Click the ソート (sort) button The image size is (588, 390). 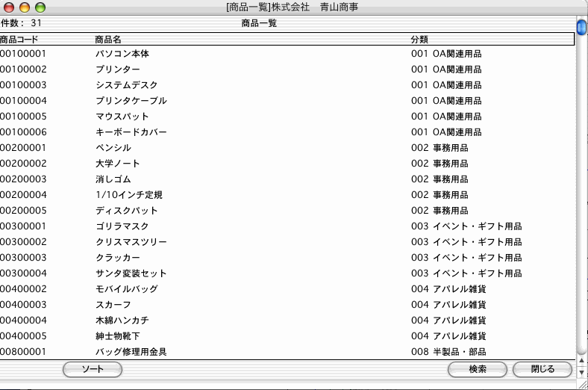click(93, 369)
